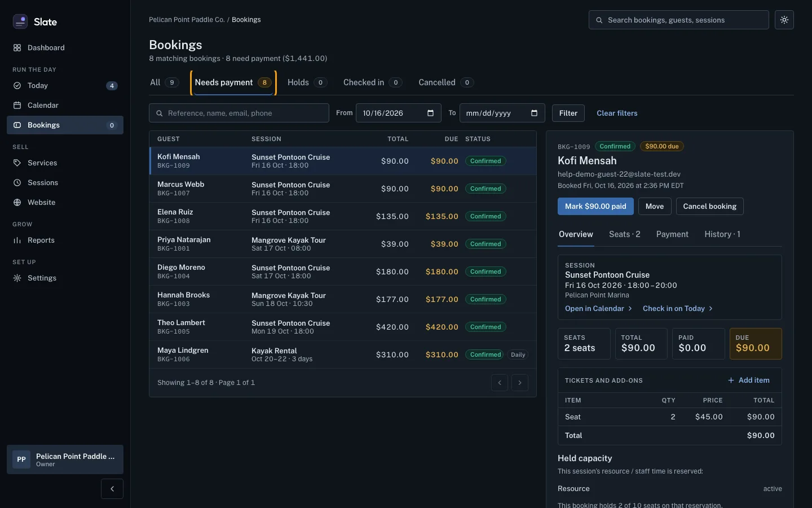Select the Holds tab

tap(307, 82)
